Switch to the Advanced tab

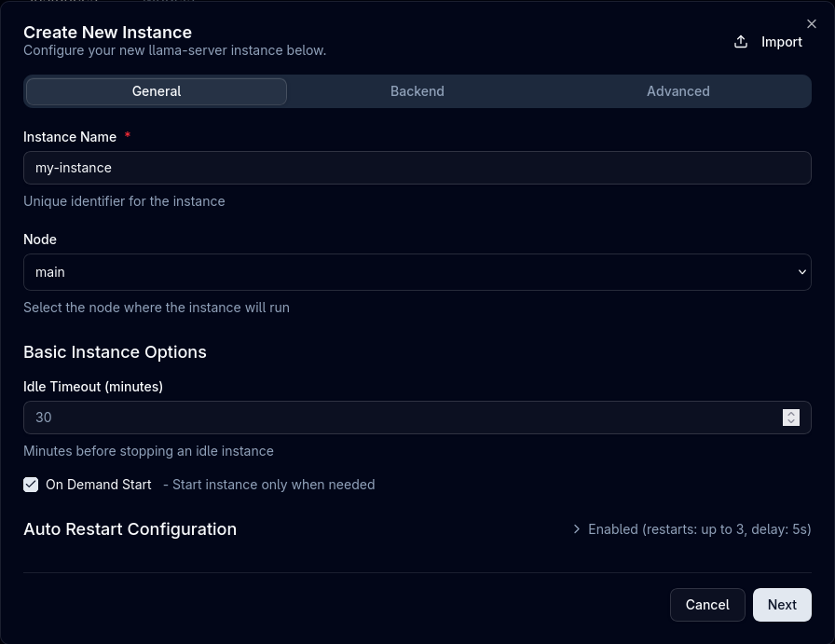tap(678, 91)
